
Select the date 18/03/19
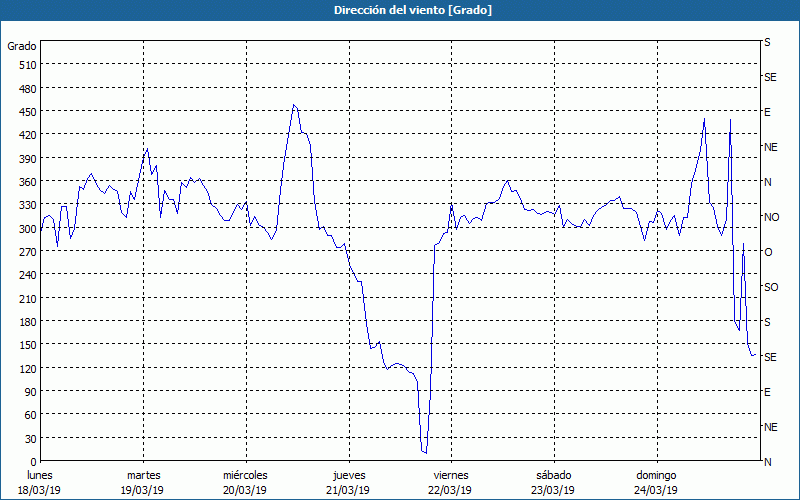tap(40, 490)
